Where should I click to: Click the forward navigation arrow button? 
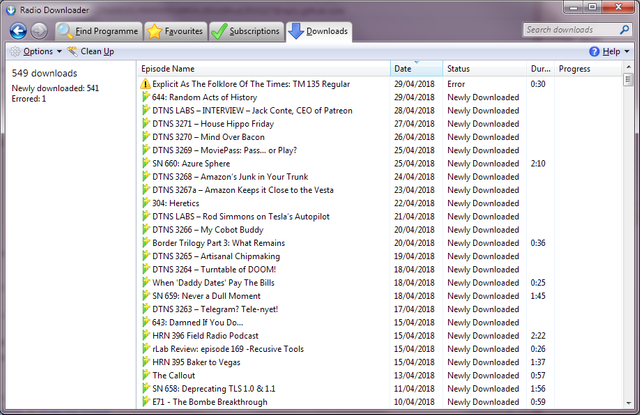[39, 30]
